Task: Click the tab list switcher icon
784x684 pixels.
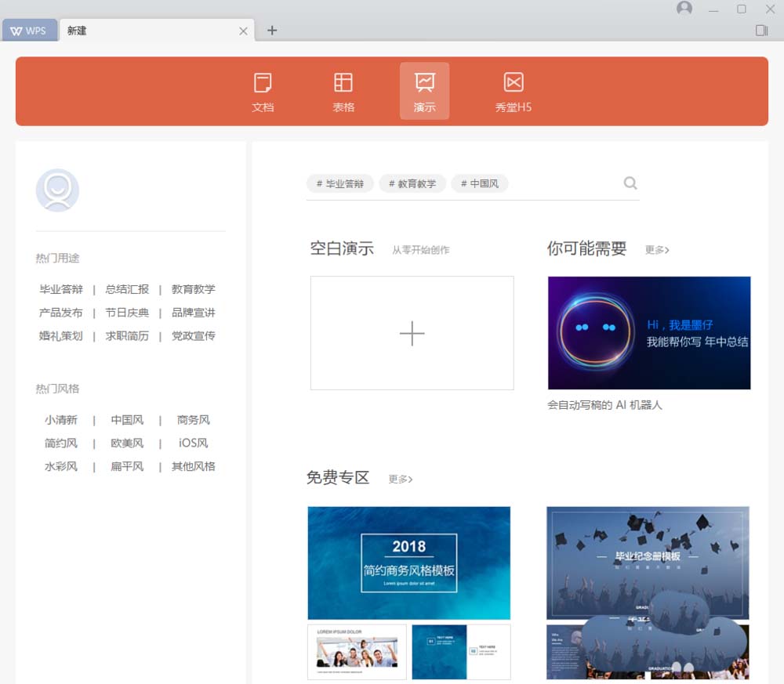Action: (760, 30)
